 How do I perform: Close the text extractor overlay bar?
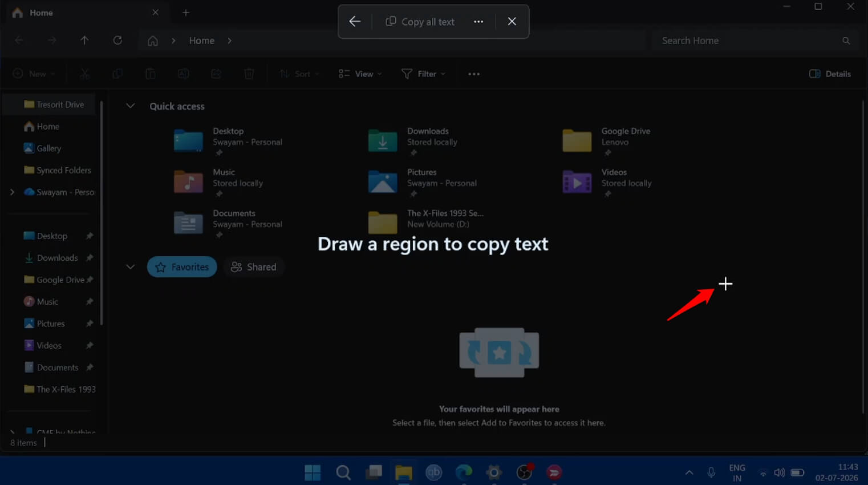512,22
